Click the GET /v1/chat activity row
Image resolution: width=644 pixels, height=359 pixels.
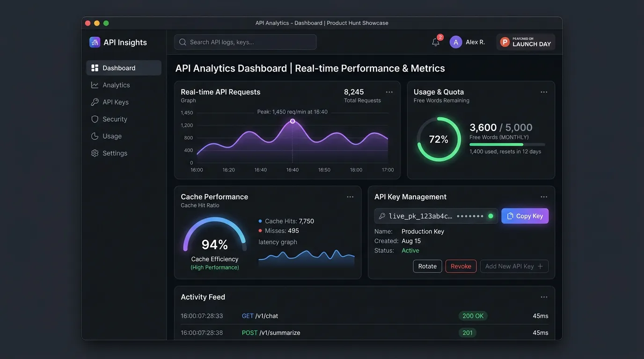[x=364, y=316]
